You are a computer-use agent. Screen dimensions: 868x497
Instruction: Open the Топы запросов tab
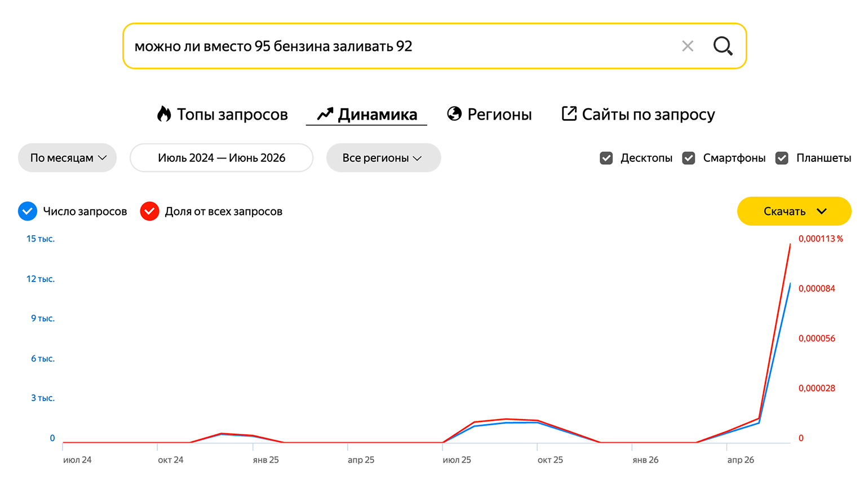pyautogui.click(x=223, y=115)
